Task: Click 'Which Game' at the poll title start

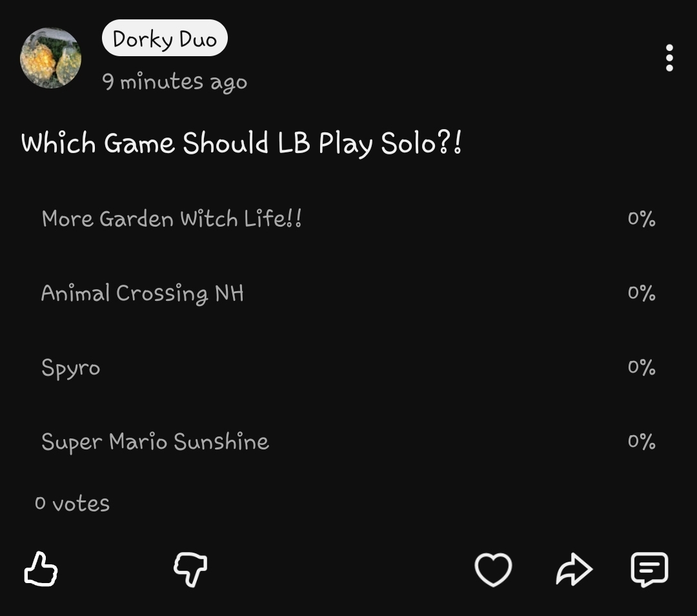Action: (x=97, y=143)
